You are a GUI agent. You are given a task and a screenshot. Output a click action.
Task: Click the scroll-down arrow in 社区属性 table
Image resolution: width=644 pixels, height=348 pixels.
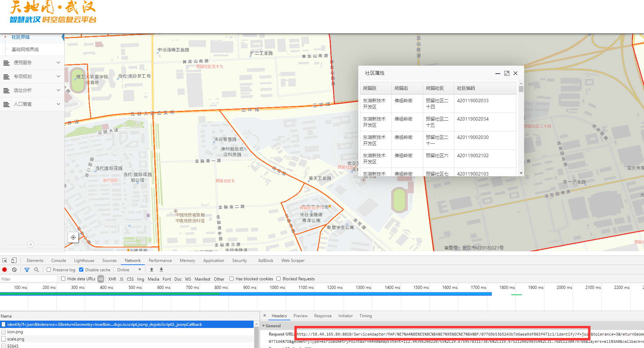(x=521, y=173)
